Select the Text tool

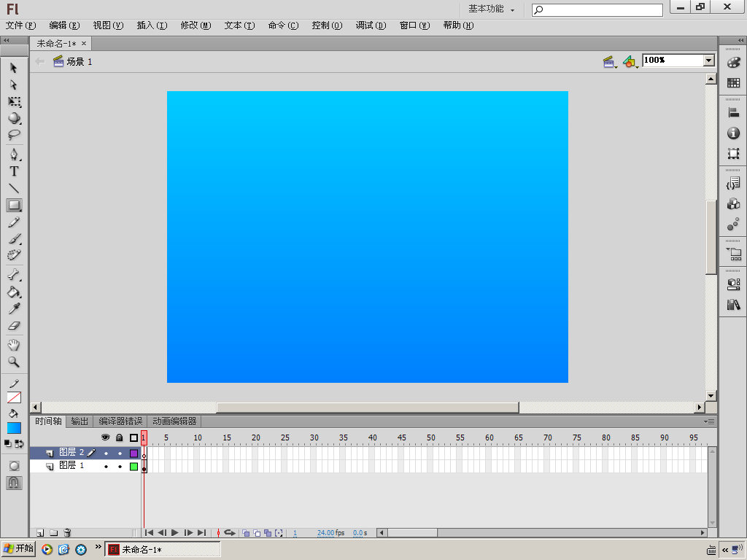[x=14, y=171]
